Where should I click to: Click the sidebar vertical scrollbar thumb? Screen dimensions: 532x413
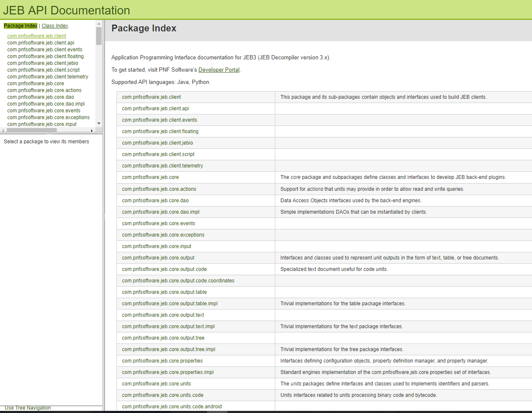(99, 36)
